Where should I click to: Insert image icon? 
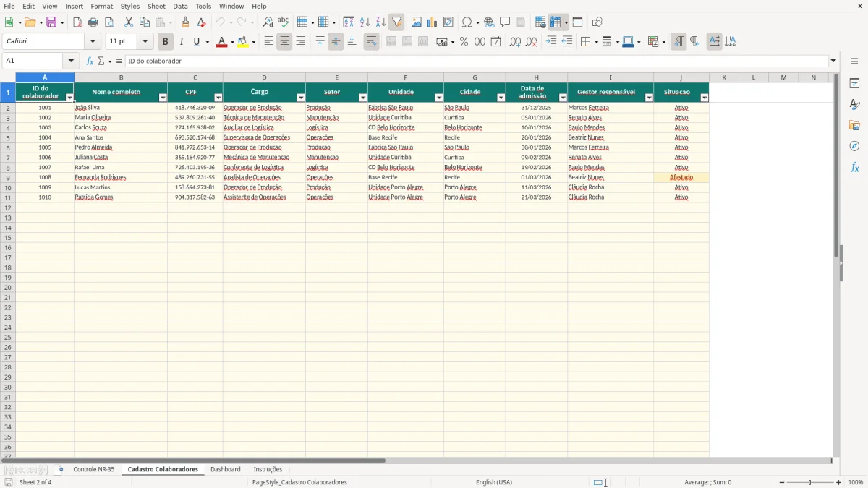(x=417, y=22)
